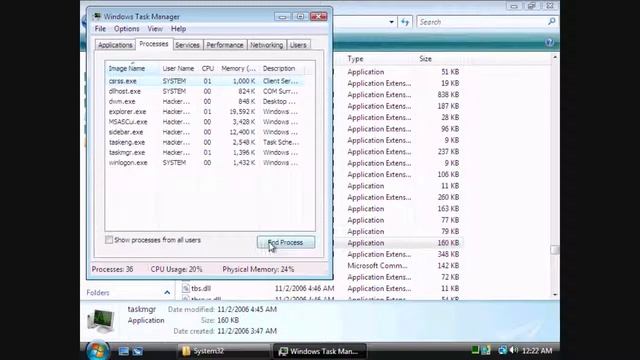Select the MSASCui.exe process row

(205, 122)
